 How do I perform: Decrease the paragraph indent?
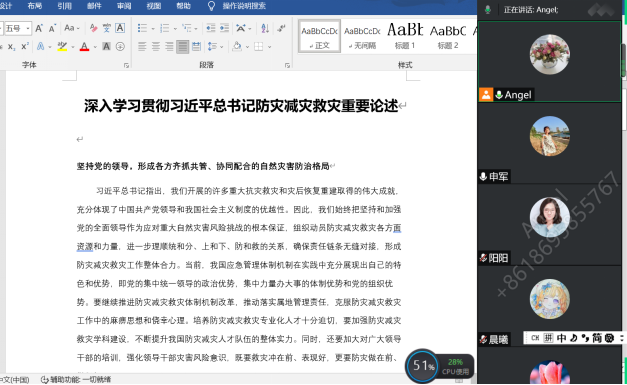210,28
